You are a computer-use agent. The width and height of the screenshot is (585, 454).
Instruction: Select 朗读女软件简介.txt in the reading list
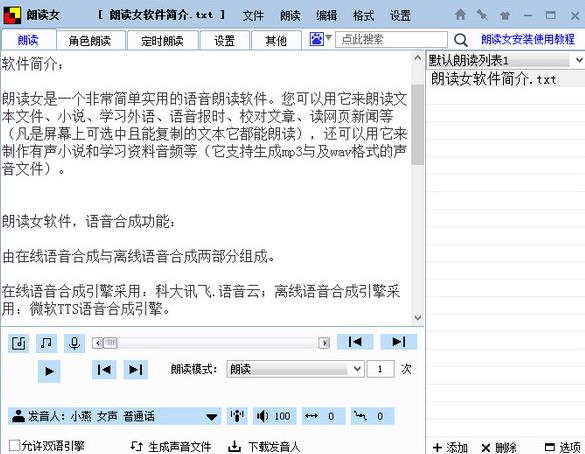pyautogui.click(x=505, y=79)
